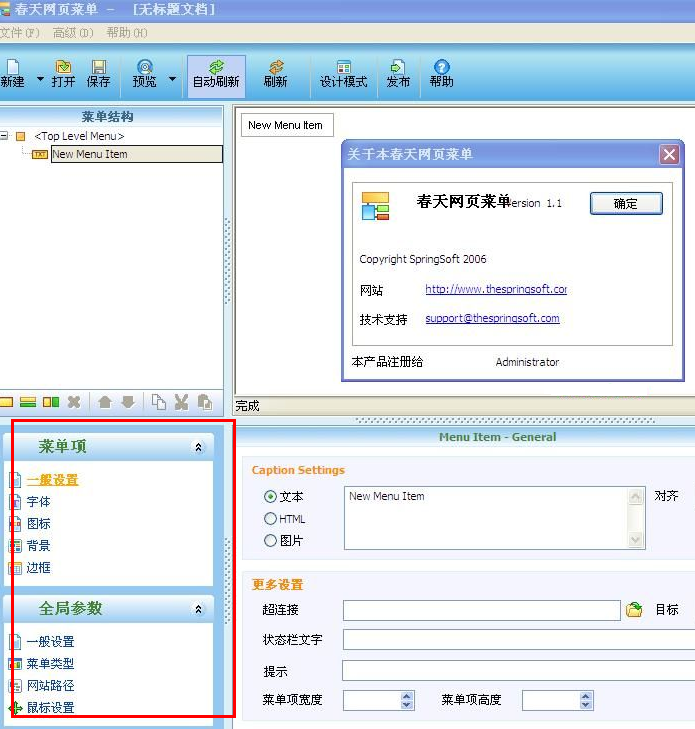Click caption text area scroll up arrow

(635, 496)
